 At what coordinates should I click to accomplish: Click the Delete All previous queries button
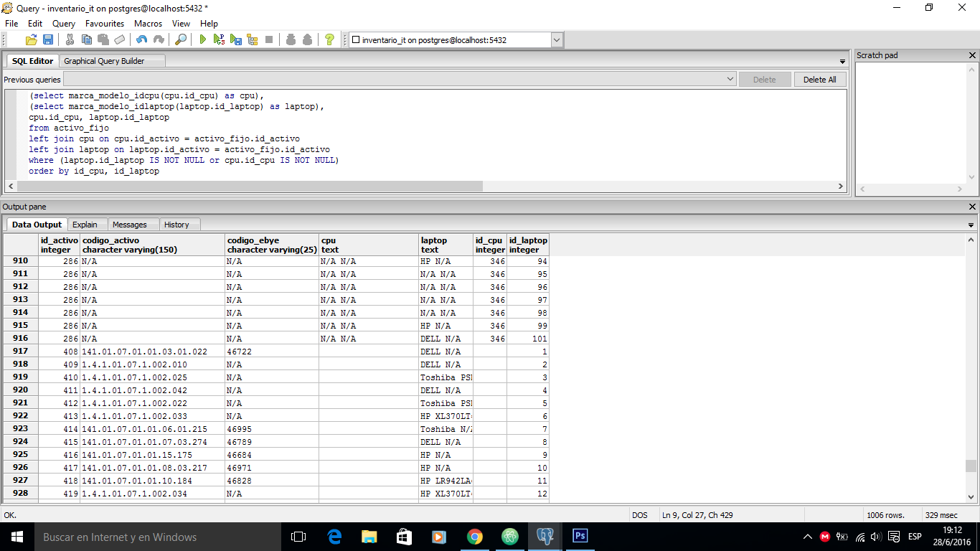pyautogui.click(x=819, y=80)
